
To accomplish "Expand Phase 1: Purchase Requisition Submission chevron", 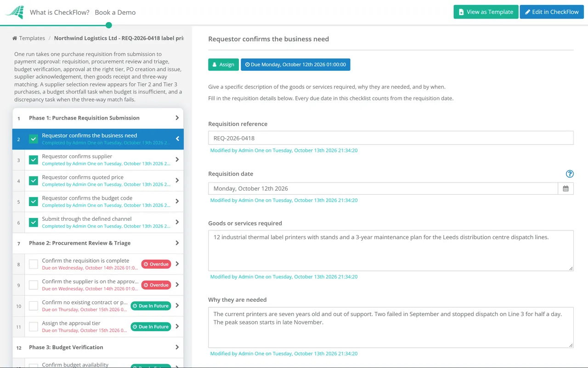I will coord(177,118).
